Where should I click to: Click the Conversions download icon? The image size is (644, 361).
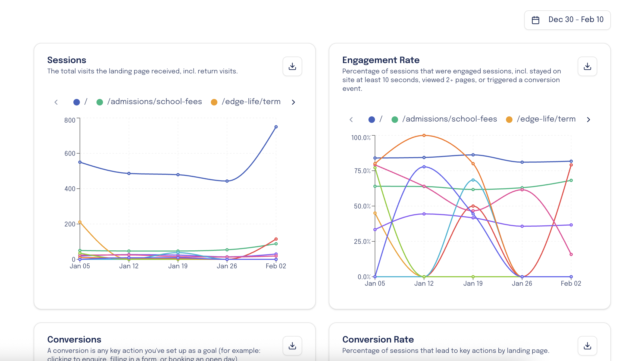pos(292,346)
